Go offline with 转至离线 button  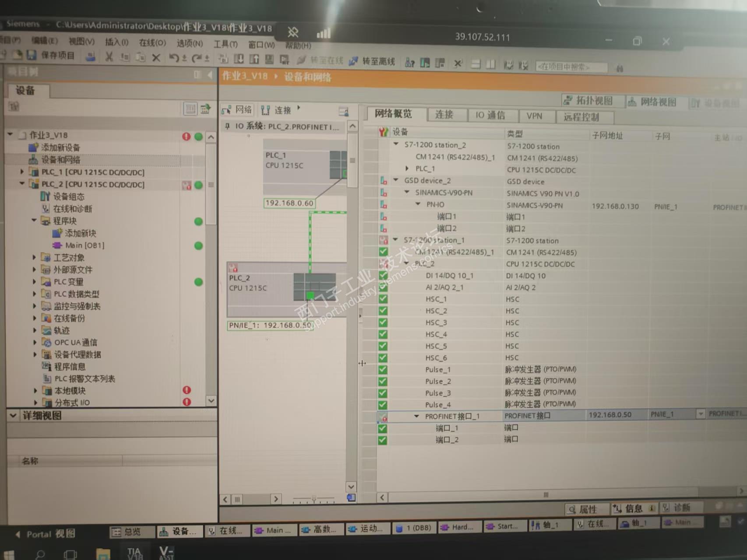point(372,61)
